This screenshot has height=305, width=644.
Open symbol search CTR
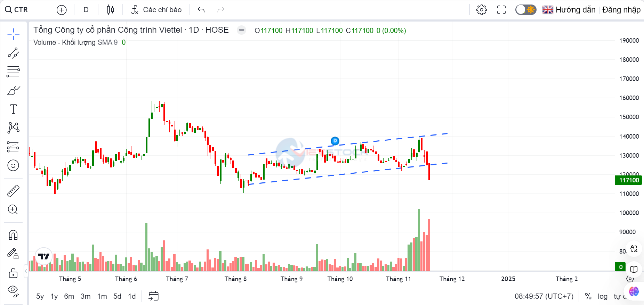[16, 10]
